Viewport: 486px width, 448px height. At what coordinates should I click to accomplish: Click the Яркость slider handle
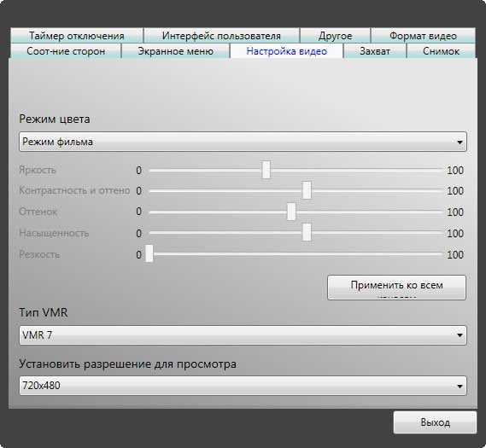click(266, 170)
